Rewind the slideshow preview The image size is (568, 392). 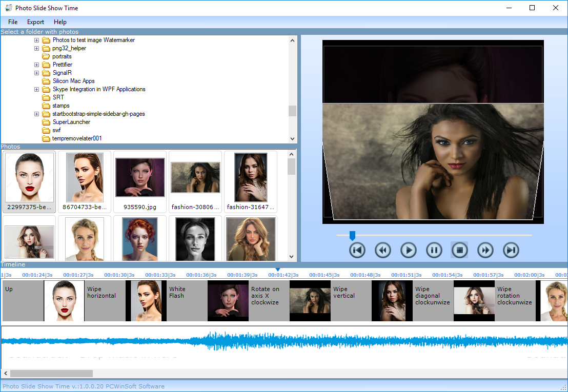coord(382,250)
